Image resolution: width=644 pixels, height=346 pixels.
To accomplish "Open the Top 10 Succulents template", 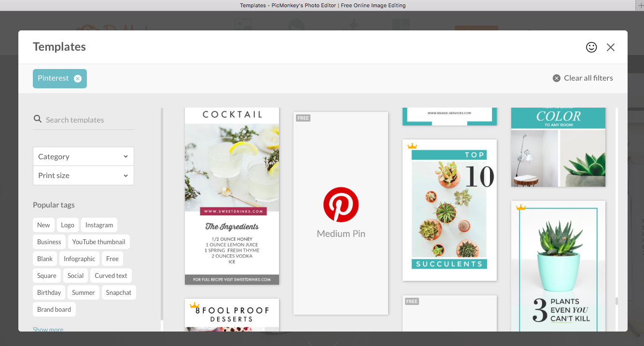I will point(449,210).
